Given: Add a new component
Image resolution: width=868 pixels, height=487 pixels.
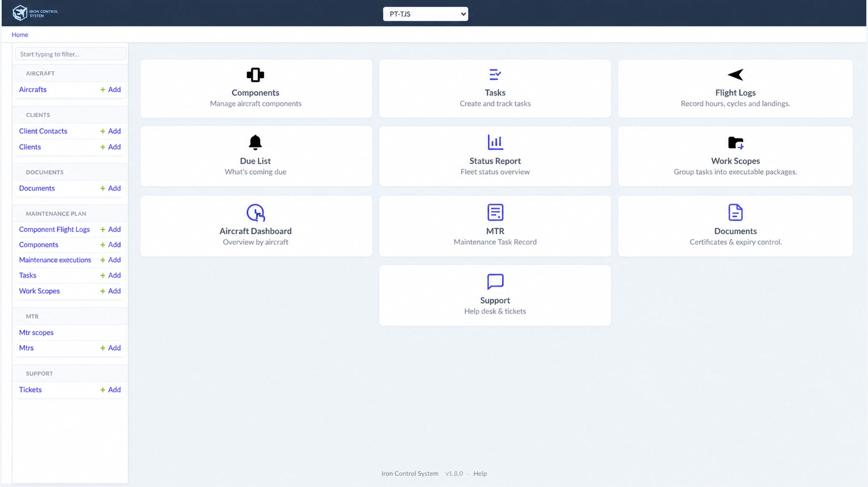Looking at the screenshot, I should pos(110,245).
